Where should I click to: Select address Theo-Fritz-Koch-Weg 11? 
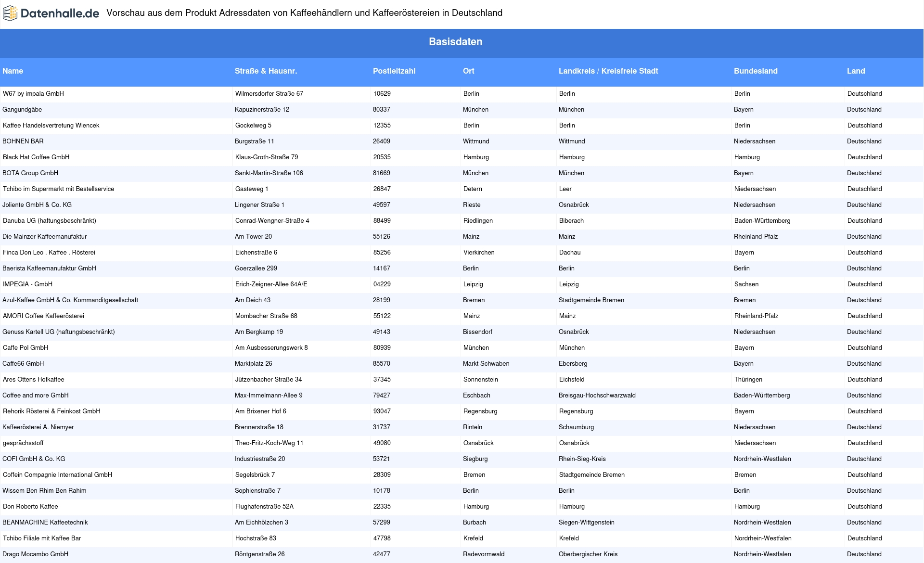point(269,443)
